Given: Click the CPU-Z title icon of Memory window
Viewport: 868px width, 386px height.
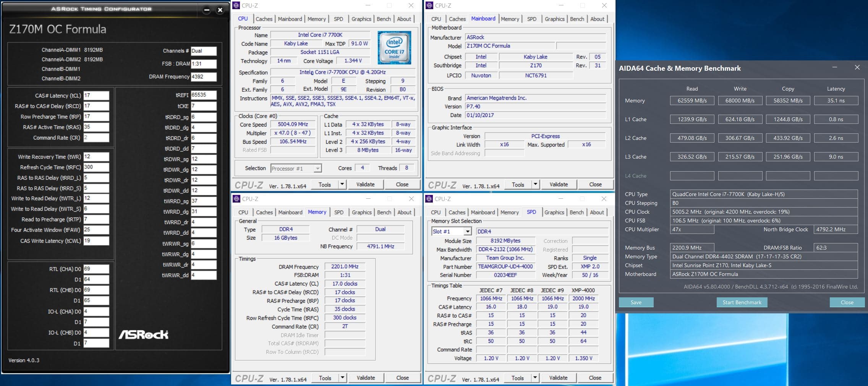Looking at the screenshot, I should [236, 199].
